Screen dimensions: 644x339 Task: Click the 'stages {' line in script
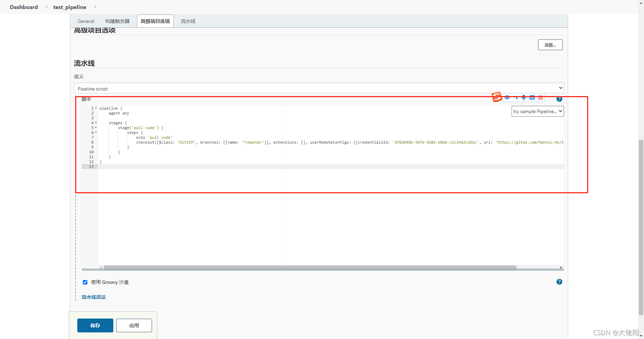point(118,123)
